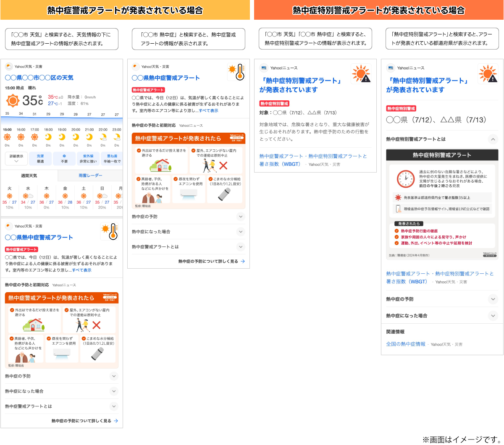This screenshot has width=504, height=445.
Task: Click Yahoo!天気・災害 logo in the 〇〇市 熱中症 search result
Action: point(136,67)
